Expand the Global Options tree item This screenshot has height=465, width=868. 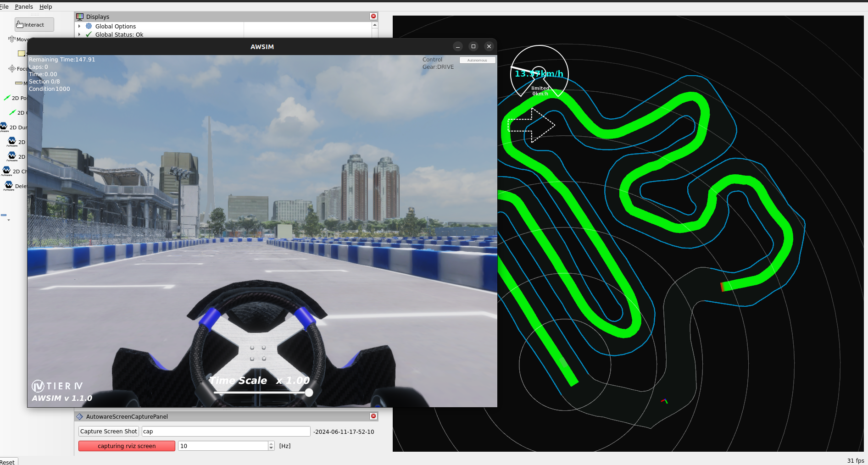(x=79, y=27)
